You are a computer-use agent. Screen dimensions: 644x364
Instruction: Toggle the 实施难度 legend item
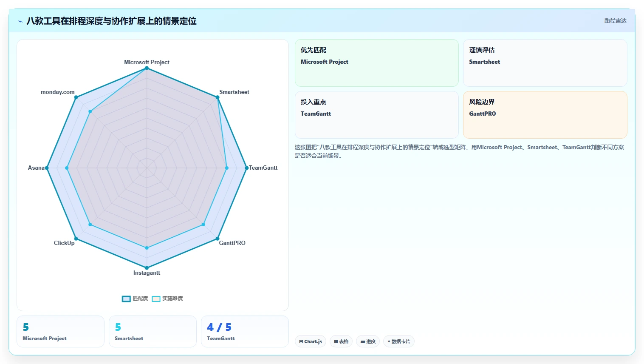(x=167, y=299)
